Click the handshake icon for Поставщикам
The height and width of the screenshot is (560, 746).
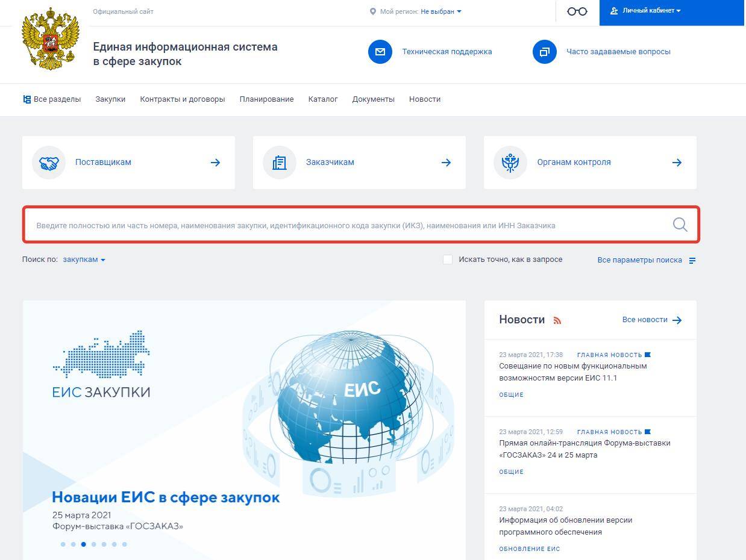49,163
